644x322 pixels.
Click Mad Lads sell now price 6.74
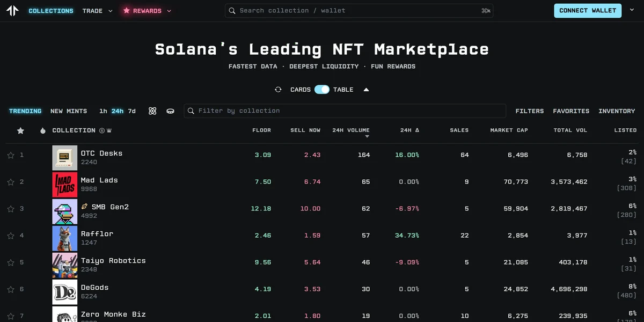click(x=312, y=182)
